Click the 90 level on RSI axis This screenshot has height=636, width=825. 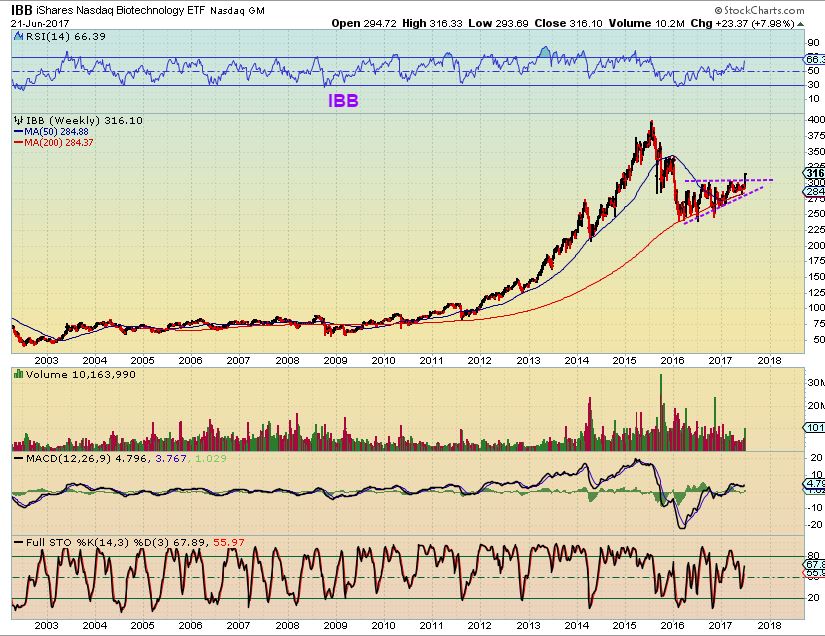[813, 43]
